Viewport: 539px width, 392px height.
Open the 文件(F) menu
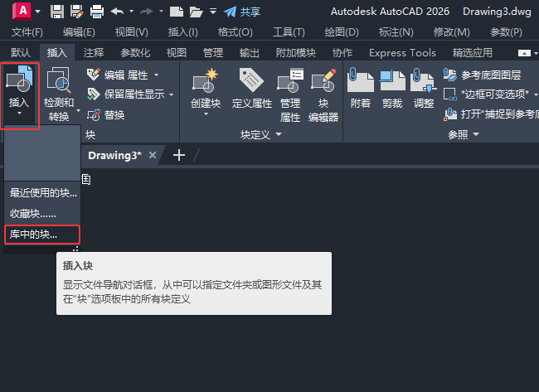tap(27, 32)
